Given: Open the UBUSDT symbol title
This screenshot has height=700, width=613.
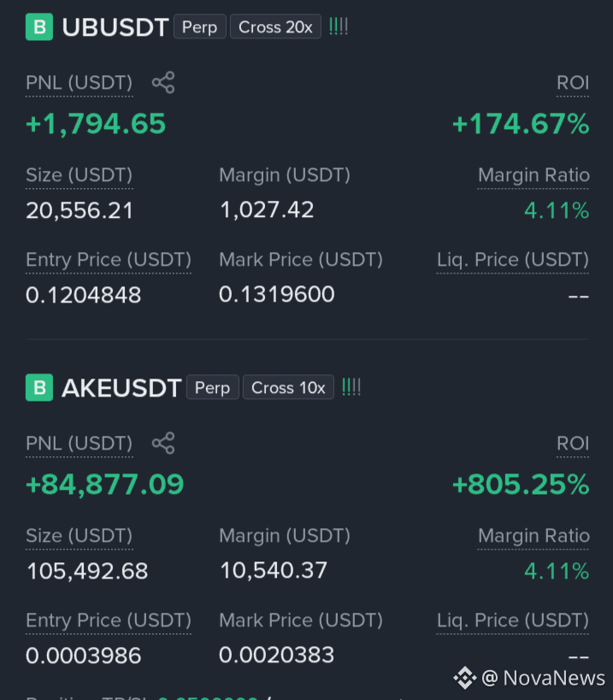Looking at the screenshot, I should tap(115, 27).
